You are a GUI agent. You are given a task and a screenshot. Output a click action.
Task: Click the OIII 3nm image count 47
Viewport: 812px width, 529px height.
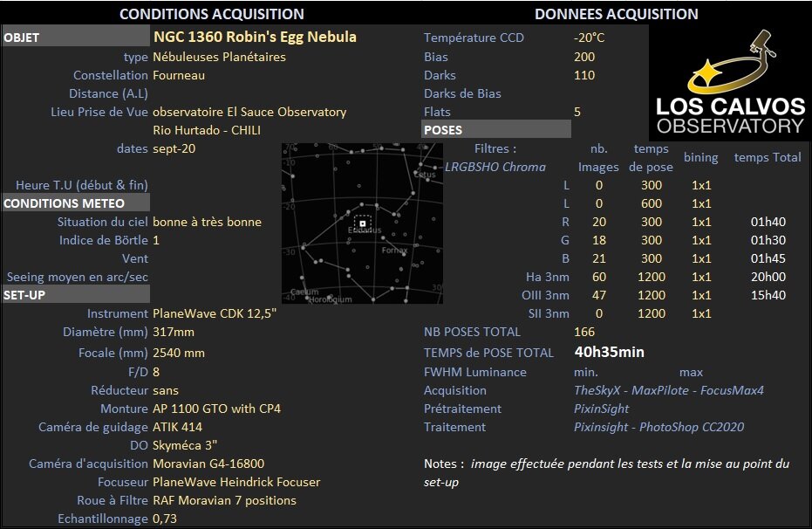tap(599, 295)
